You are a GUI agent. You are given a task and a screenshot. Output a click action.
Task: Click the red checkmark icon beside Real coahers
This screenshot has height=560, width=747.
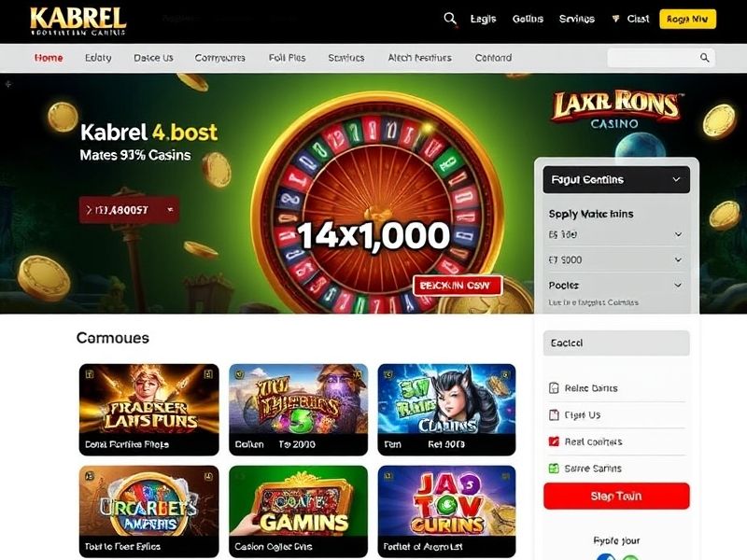tap(554, 441)
